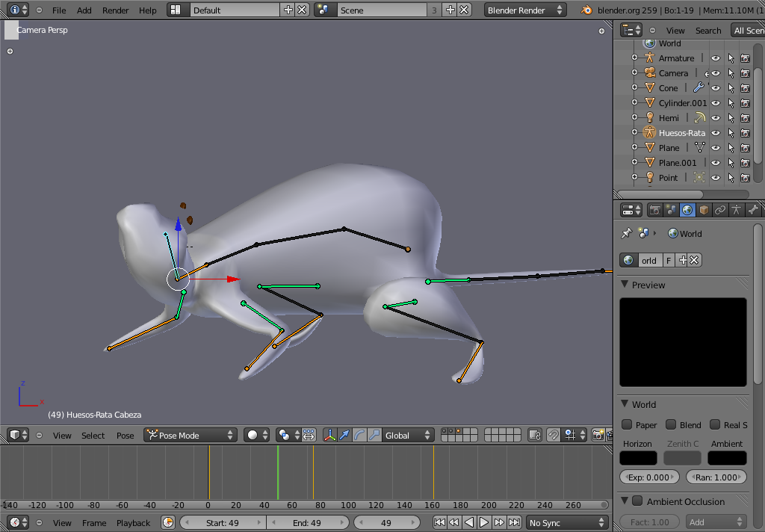Open the Blender Render engine dropdown
This screenshot has width=765, height=532.
click(525, 10)
